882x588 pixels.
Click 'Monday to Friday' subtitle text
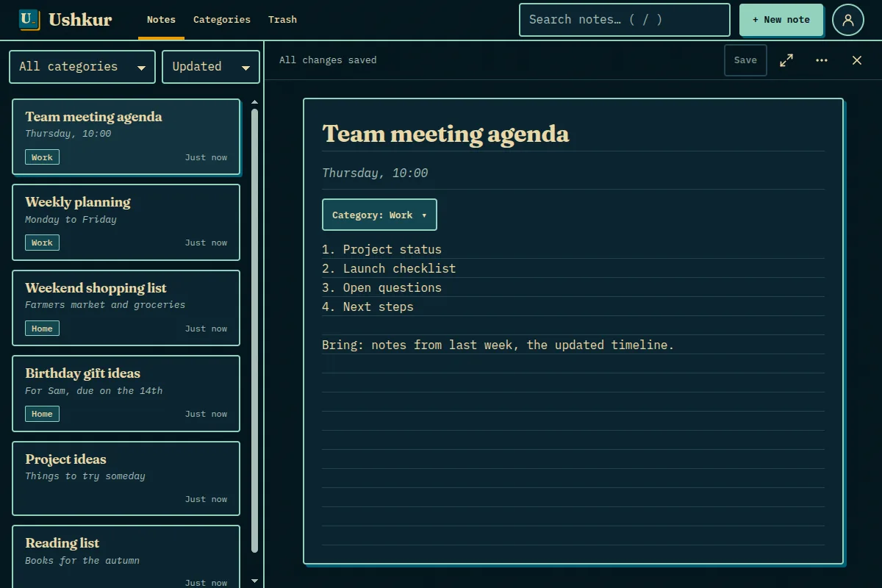click(71, 219)
